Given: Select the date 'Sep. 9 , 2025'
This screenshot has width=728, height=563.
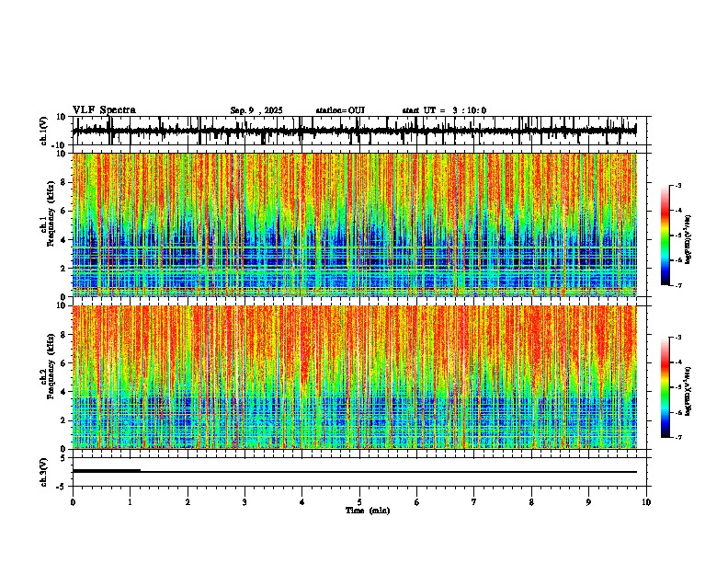Looking at the screenshot, I should (x=256, y=110).
